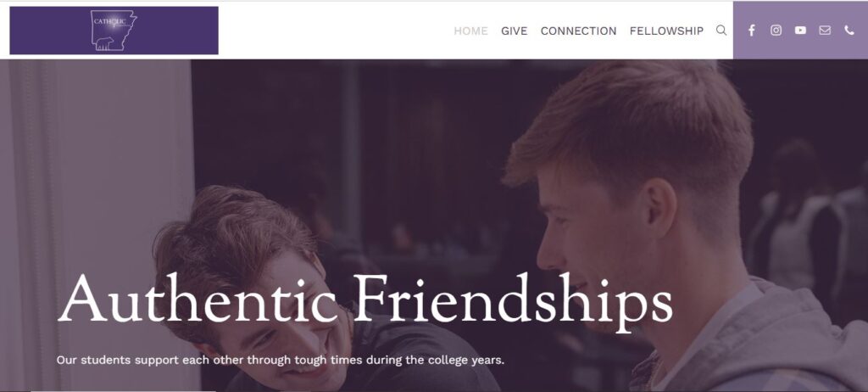Click the CATHOLIC text in the logo
This screenshot has width=868, height=392.
point(109,21)
